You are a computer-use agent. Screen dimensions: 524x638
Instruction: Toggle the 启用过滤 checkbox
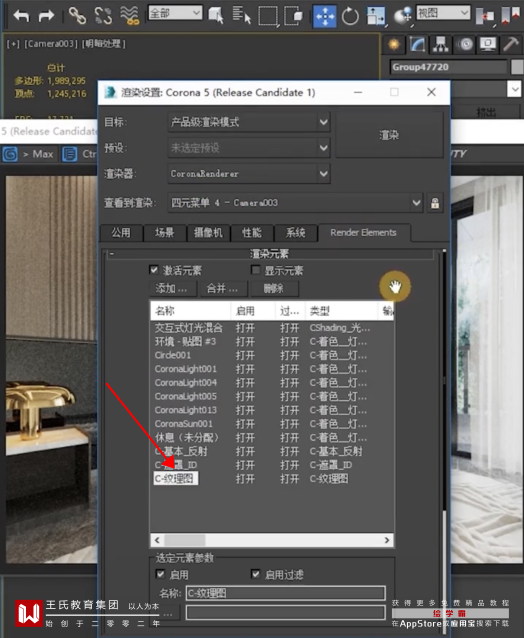255,574
